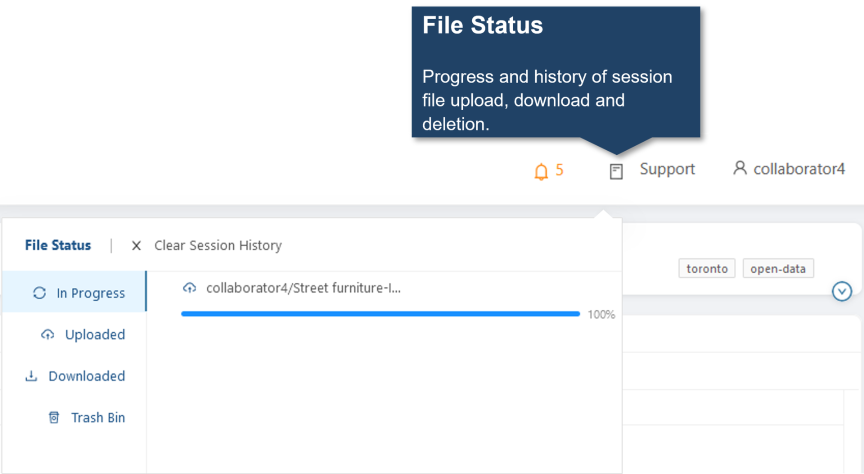Click the blue upload progress bar
The height and width of the screenshot is (474, 864).
[x=380, y=314]
